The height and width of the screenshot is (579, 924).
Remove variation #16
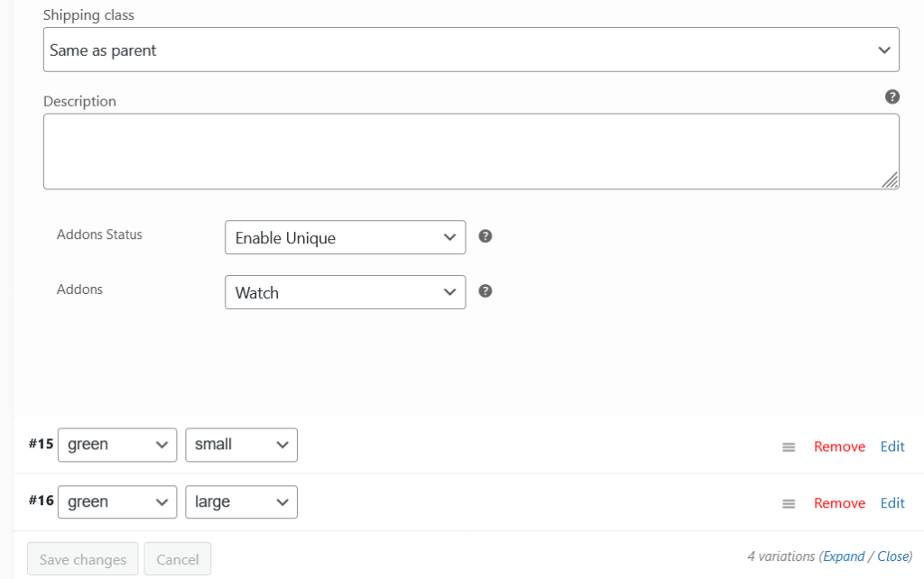pyautogui.click(x=839, y=503)
